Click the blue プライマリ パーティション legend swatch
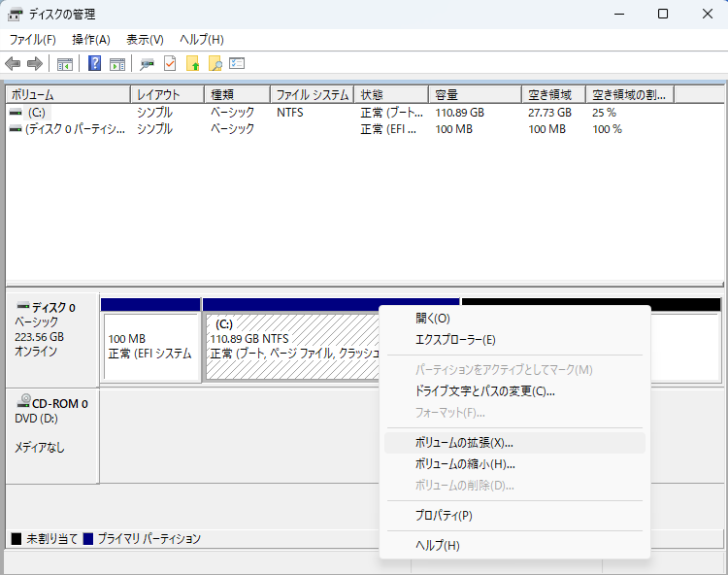728x575 pixels. point(87,539)
